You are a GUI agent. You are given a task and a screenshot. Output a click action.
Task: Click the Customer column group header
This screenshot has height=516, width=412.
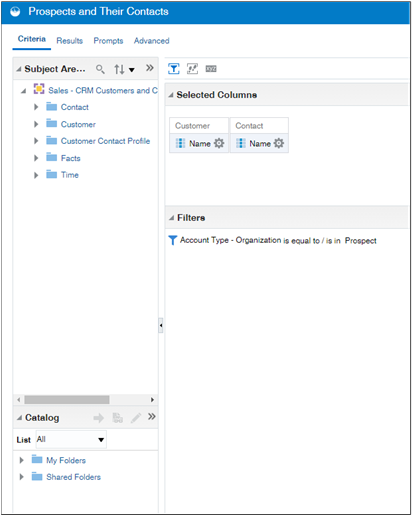199,126
